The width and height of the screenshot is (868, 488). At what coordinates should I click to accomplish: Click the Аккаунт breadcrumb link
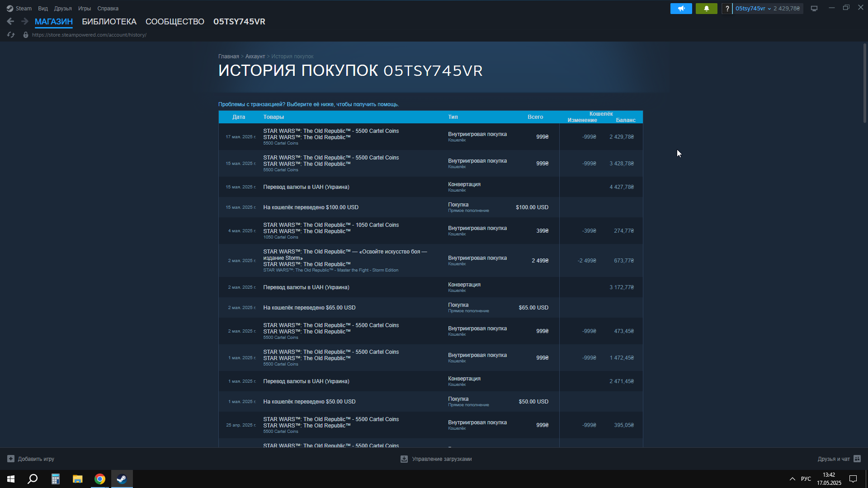pyautogui.click(x=255, y=56)
